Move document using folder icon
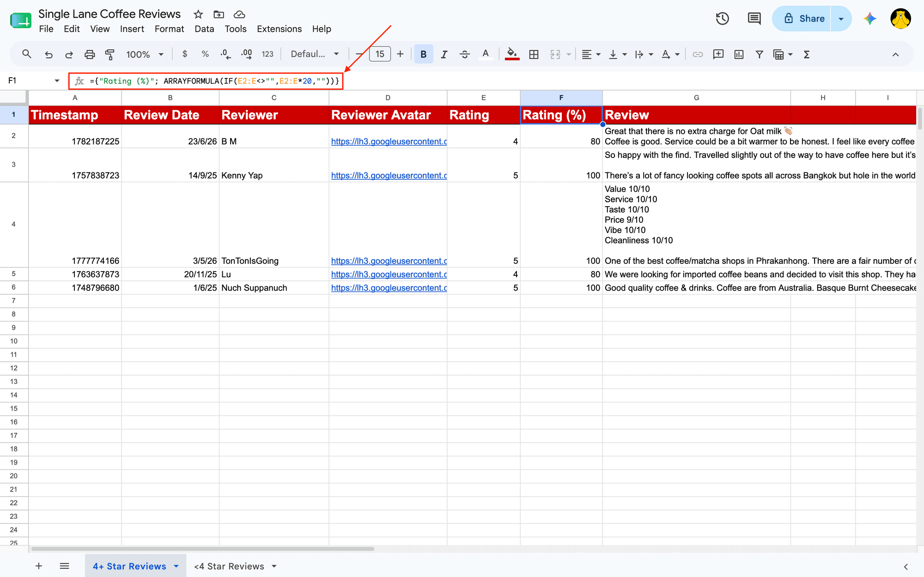The width and height of the screenshot is (924, 577). pyautogui.click(x=219, y=14)
